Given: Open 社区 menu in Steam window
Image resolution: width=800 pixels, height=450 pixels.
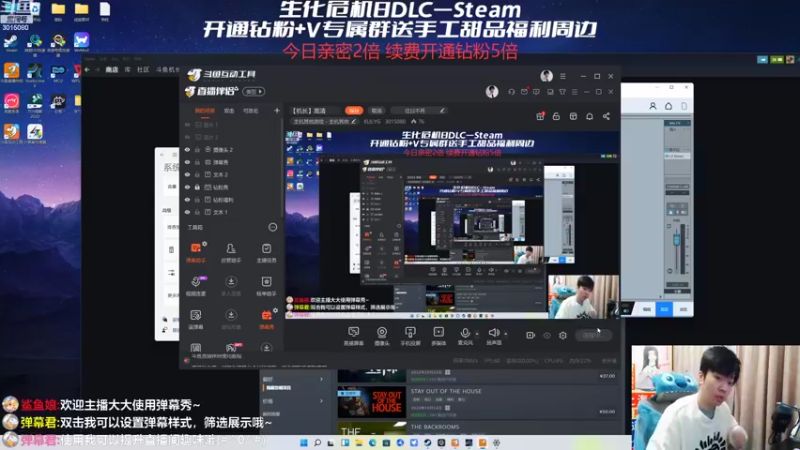Looking at the screenshot, I should pos(143,70).
